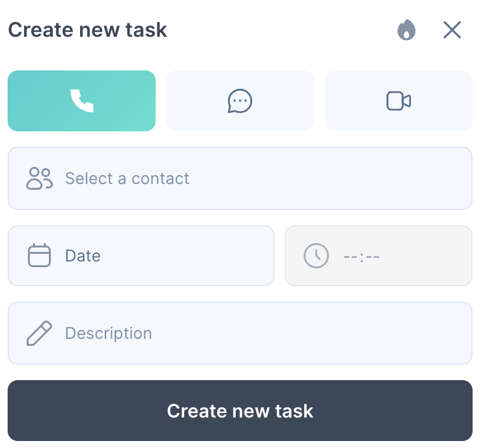
Task: Open the Select a contact dropdown
Action: pos(240,178)
